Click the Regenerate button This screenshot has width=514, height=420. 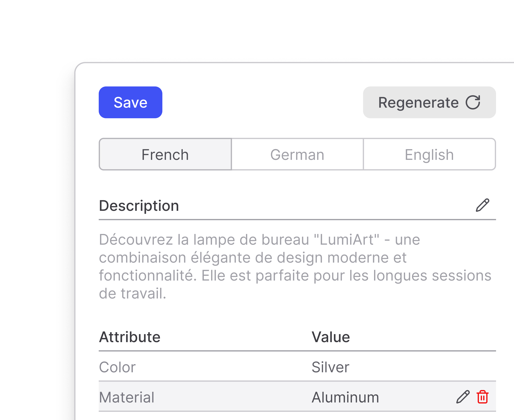429,102
